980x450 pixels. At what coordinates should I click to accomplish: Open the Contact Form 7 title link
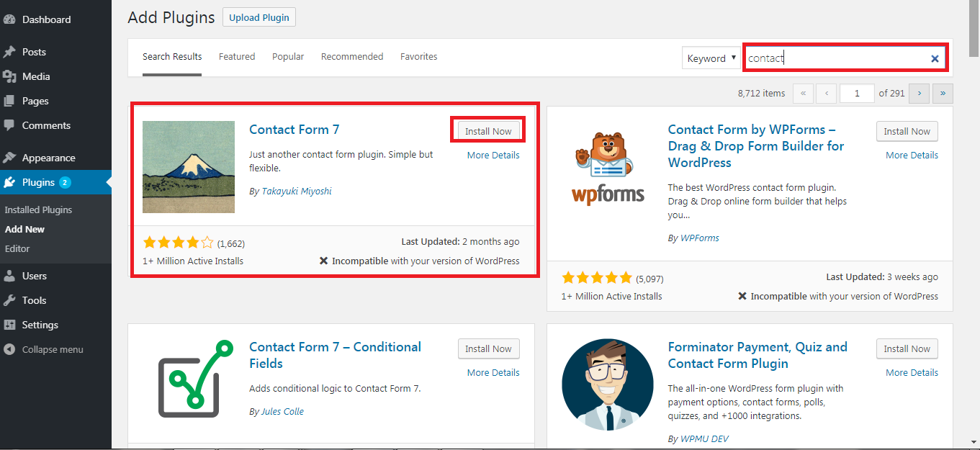pyautogui.click(x=294, y=130)
